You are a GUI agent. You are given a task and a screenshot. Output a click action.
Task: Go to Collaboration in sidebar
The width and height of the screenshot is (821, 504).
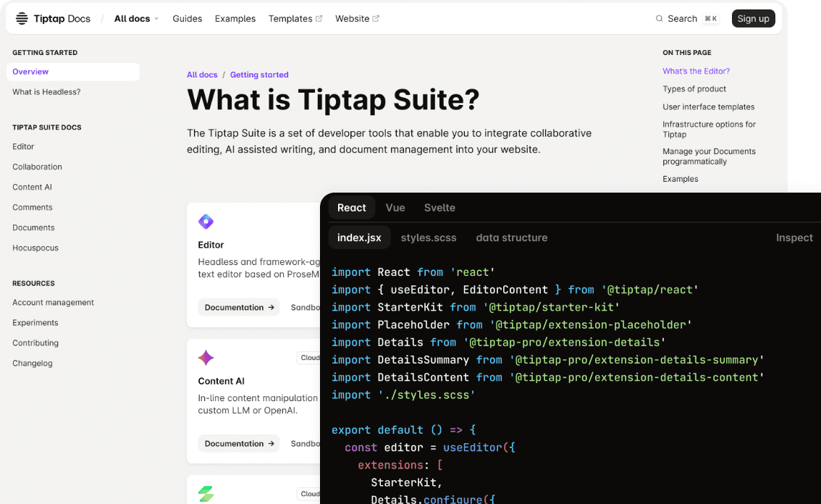tap(37, 167)
